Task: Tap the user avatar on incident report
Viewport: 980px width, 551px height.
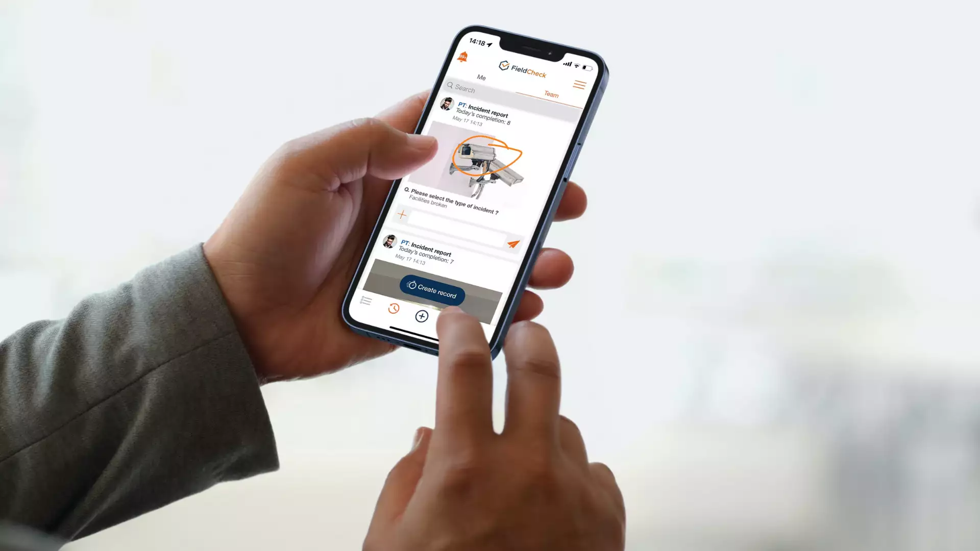Action: pos(448,105)
